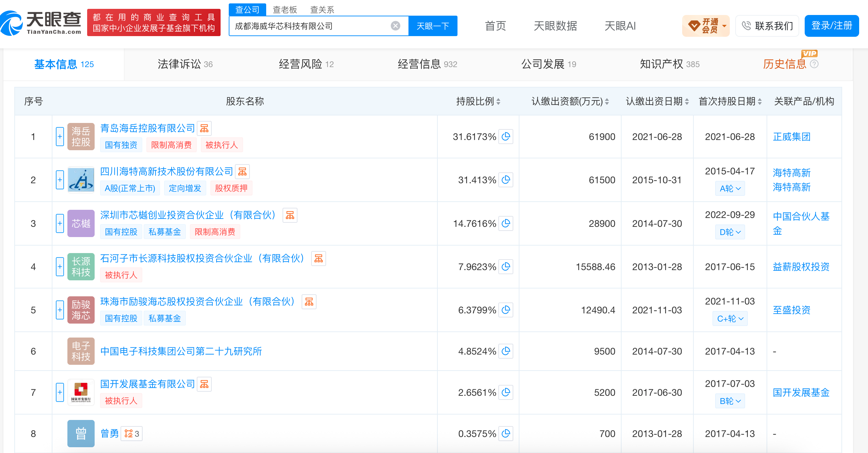Open the relation count badge next to 曾勇

point(132,434)
